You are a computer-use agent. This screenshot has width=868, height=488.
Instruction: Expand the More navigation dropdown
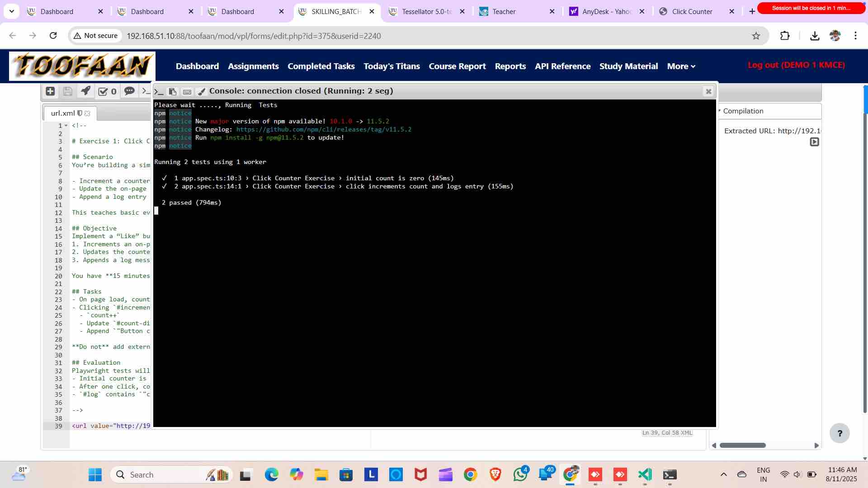[681, 66]
